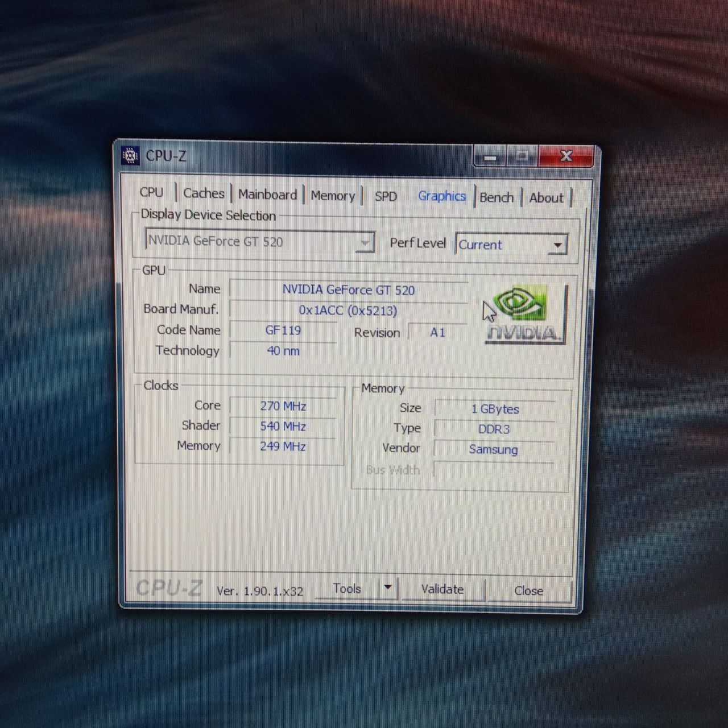Click the memory Type value DDR3
Image resolution: width=728 pixels, height=728 pixels.
494,429
